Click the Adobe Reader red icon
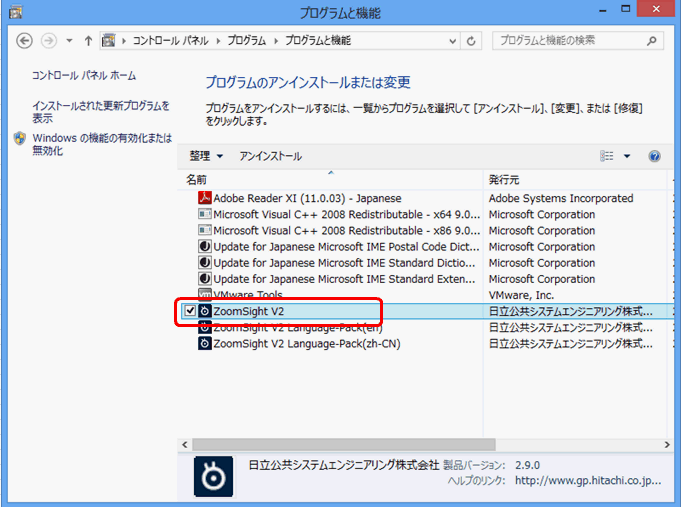 205,198
